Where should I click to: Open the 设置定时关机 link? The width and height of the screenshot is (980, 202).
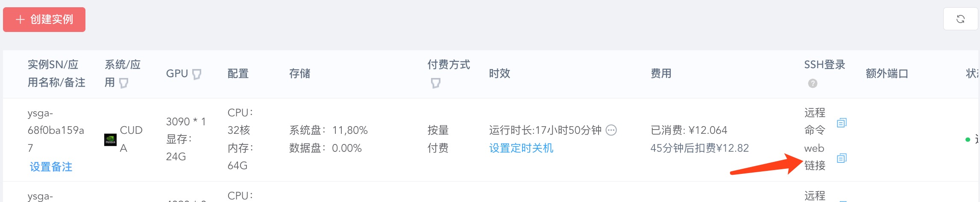click(x=521, y=148)
